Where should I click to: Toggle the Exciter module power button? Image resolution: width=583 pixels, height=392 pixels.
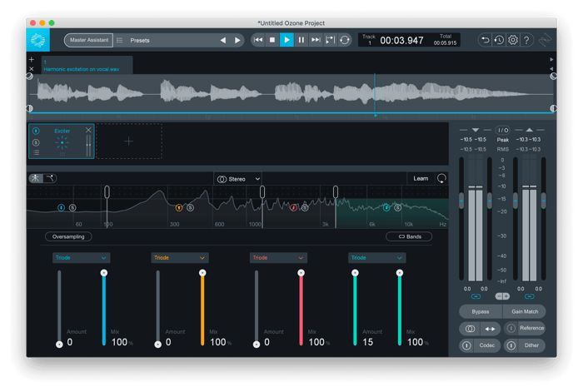(x=36, y=131)
